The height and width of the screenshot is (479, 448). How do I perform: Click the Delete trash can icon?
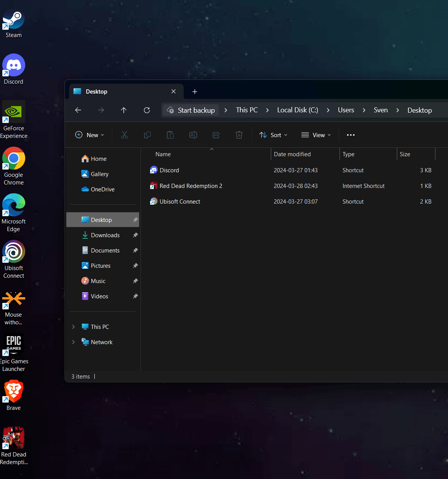click(x=239, y=135)
